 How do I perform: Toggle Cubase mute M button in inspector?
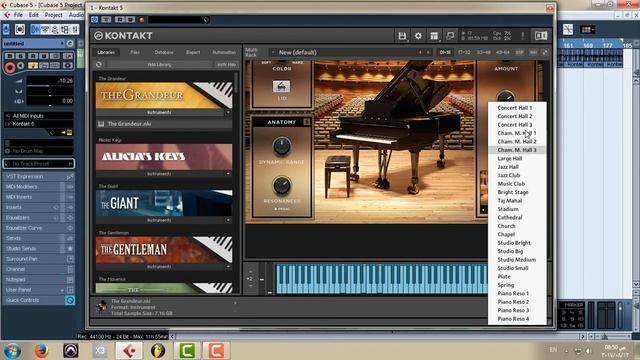coord(10,56)
